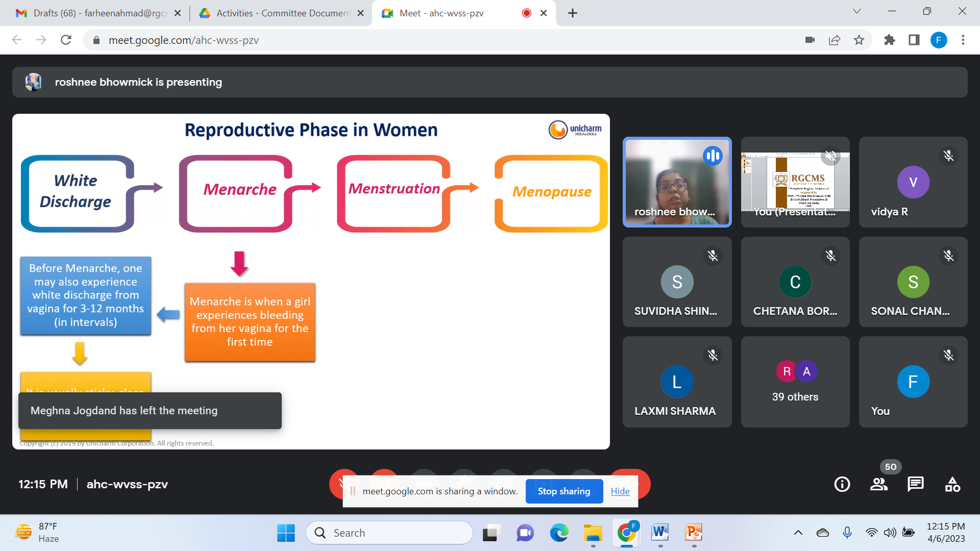Screen dimensions: 980x551
Task: Bookmark this tab star icon
Action: [x=859, y=40]
